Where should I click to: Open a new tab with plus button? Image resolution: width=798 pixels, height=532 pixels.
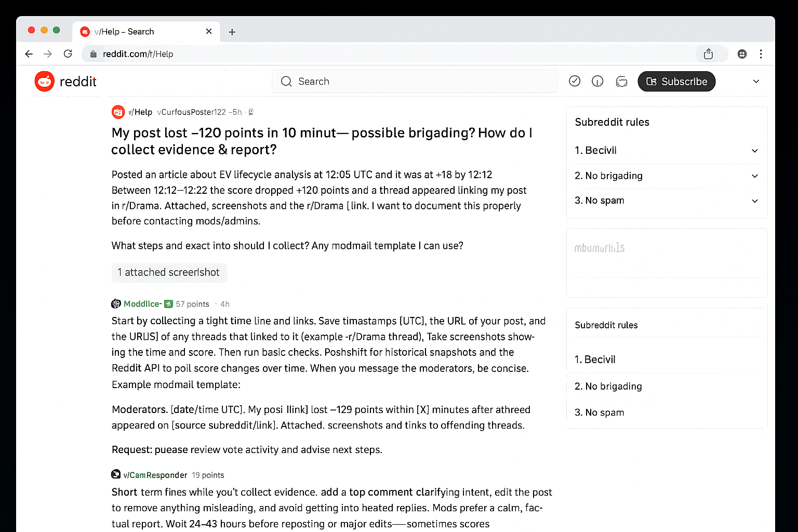(x=232, y=32)
